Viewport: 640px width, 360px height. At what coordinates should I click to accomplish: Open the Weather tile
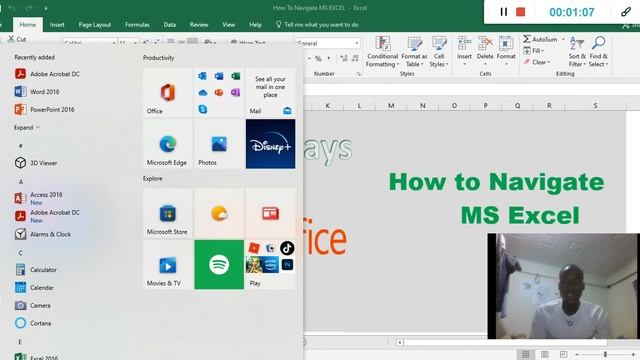click(219, 213)
